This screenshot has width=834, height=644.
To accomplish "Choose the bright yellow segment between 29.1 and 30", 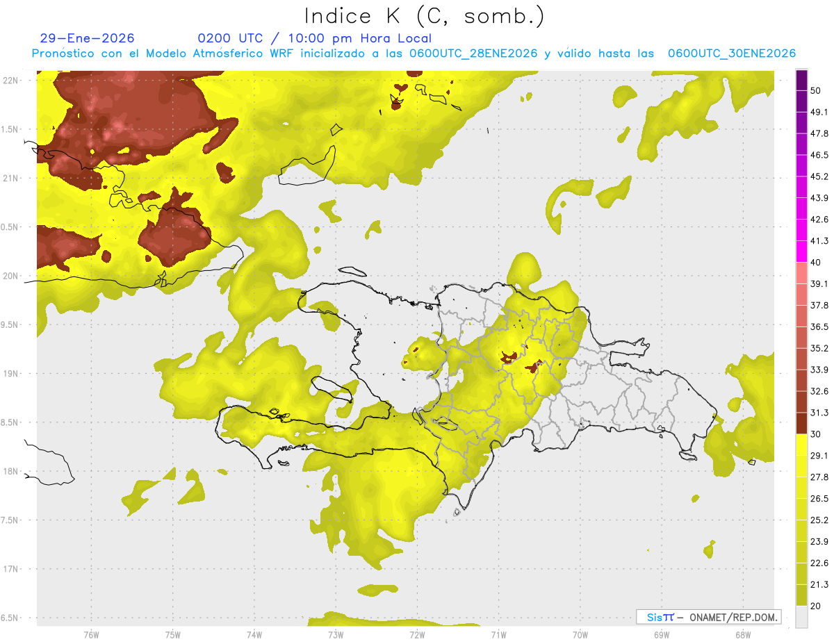I will click(802, 445).
